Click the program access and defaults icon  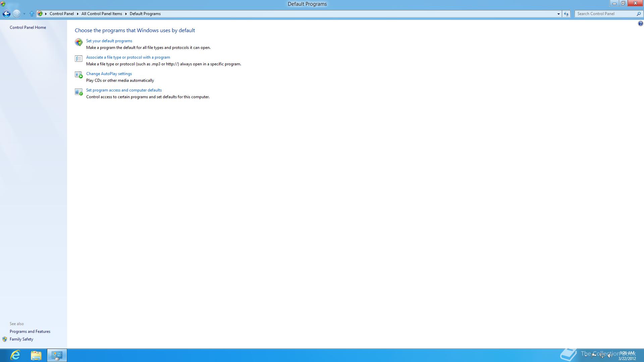[x=78, y=92]
